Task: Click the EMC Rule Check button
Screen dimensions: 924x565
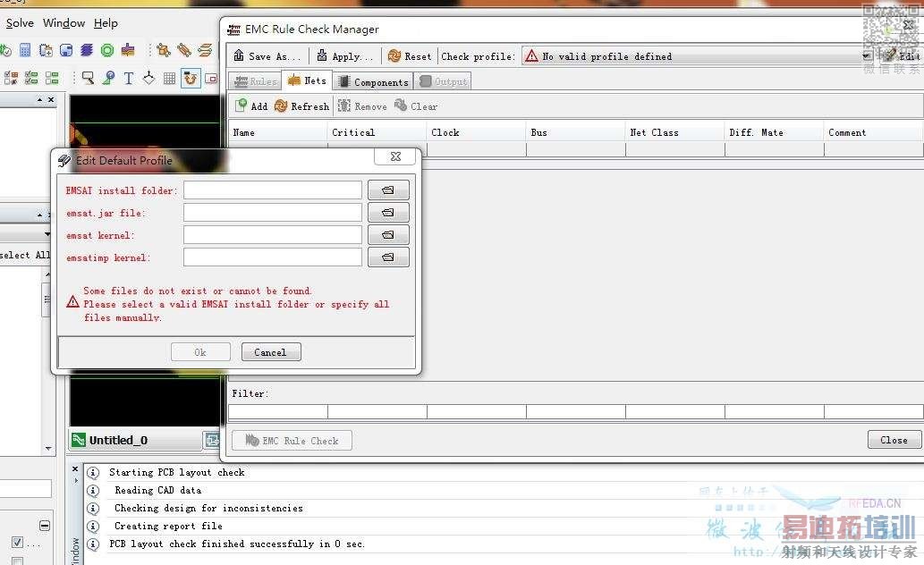Action: [x=292, y=440]
